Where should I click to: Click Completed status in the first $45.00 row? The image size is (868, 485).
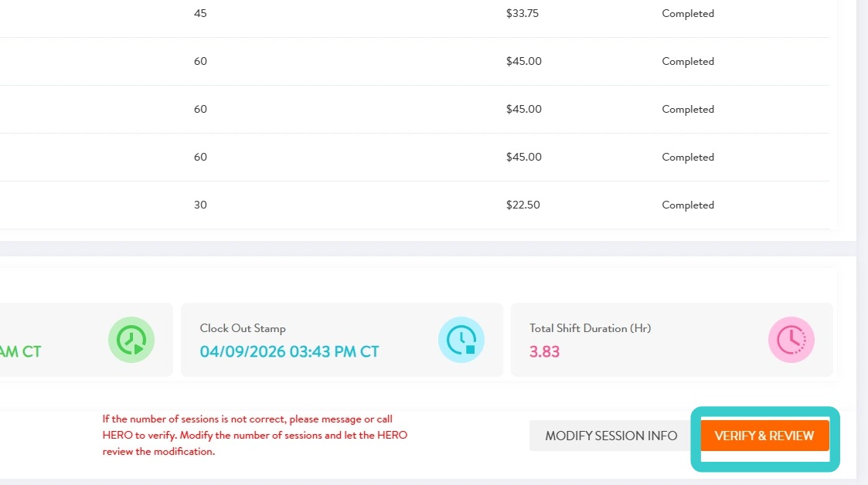click(687, 61)
